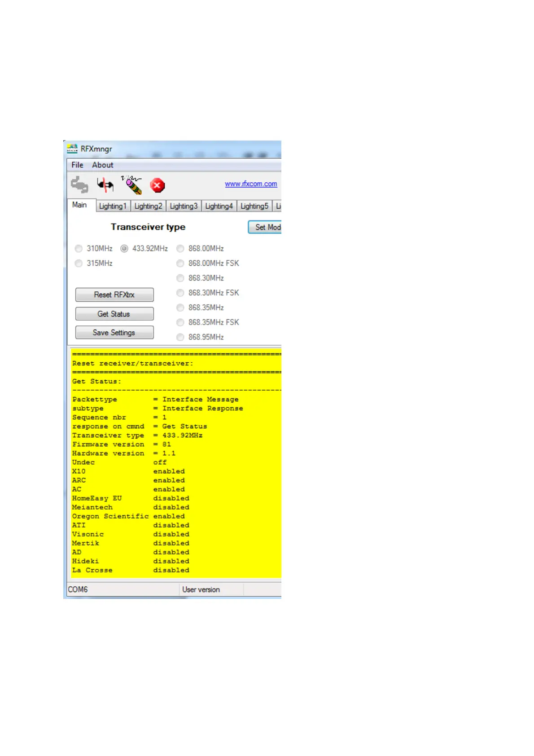Open the File menu
Screen dimensions: 534x756
(77, 165)
